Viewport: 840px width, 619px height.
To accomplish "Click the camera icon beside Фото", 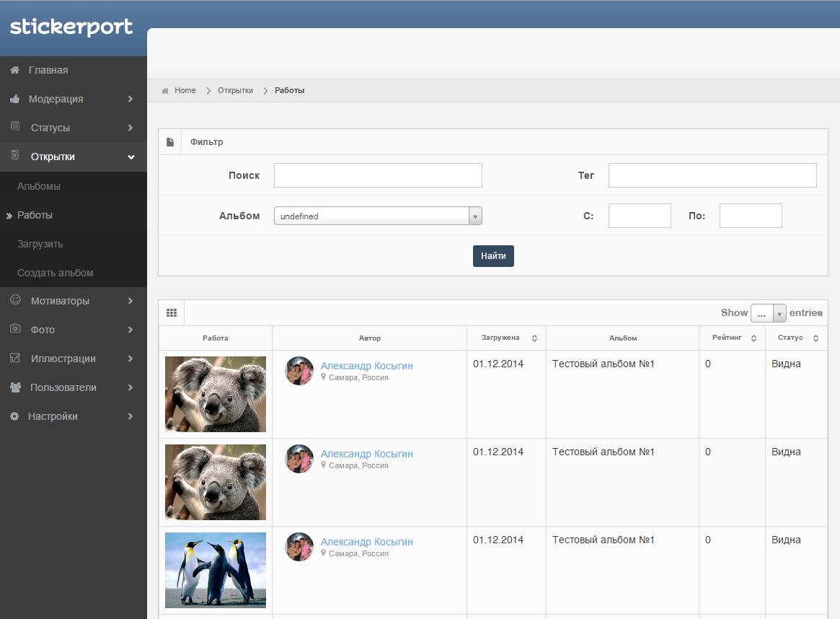I will click(15, 329).
